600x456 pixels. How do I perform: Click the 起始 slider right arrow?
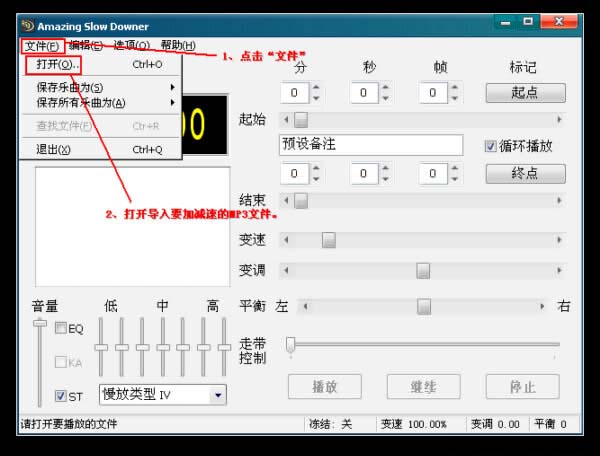(559, 120)
